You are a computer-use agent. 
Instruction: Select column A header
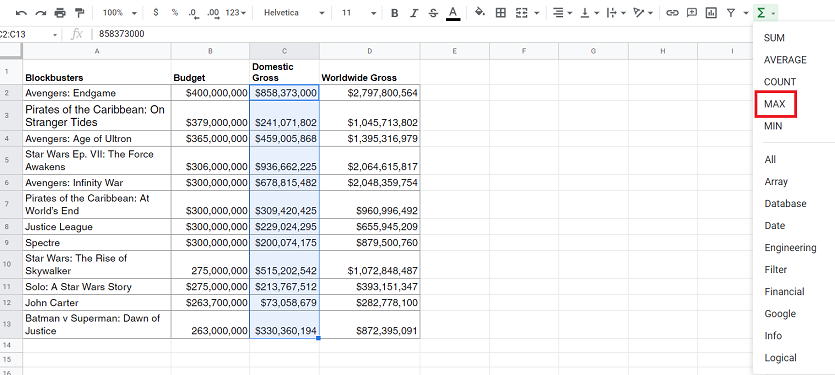tap(96, 51)
